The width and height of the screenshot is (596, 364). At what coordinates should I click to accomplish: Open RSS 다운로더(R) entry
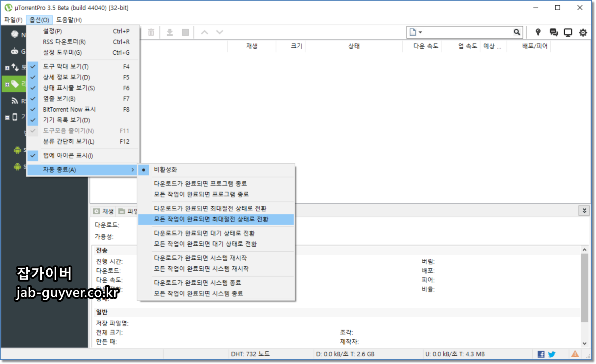point(83,42)
